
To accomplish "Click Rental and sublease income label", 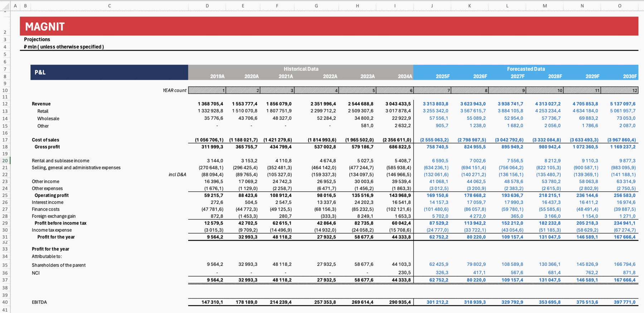I will [60, 161].
